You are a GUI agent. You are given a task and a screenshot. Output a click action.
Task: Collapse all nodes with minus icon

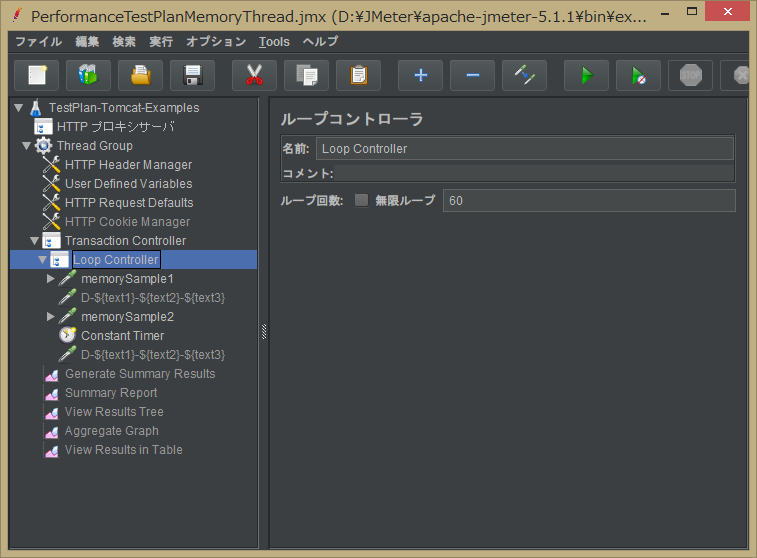[x=473, y=75]
